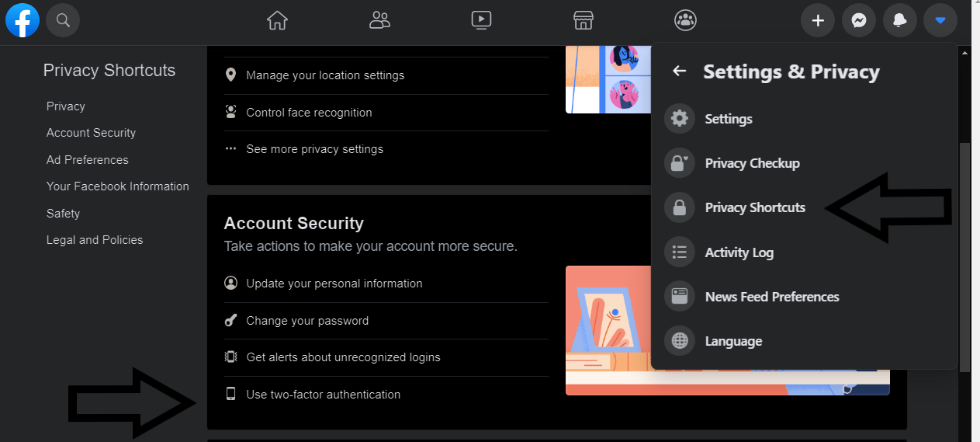Open the Marketplace storefront icon
This screenshot has width=980, height=442.
click(x=583, y=20)
